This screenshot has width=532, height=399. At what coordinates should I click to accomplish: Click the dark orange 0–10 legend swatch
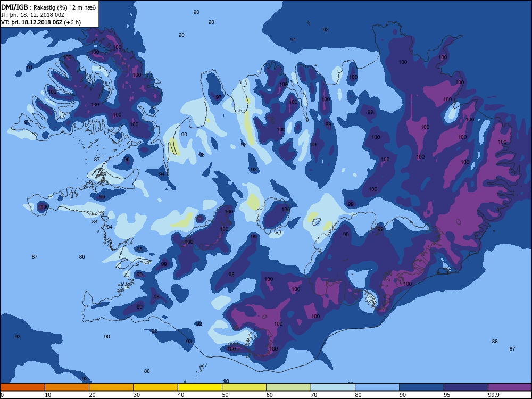pos(22,387)
